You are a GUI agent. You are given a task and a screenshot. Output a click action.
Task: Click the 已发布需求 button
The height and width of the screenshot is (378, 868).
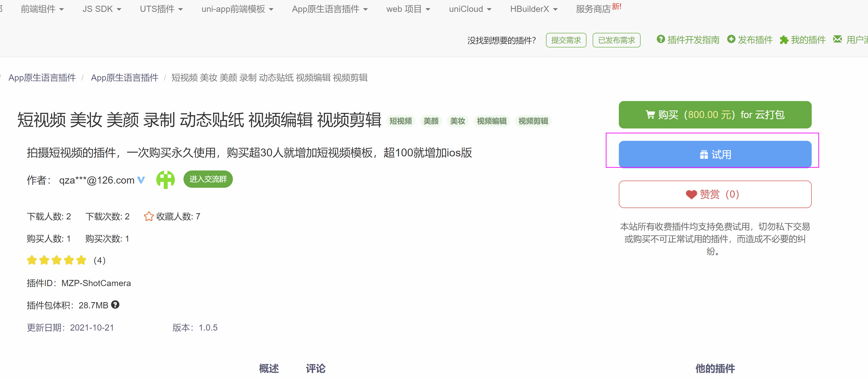[616, 40]
